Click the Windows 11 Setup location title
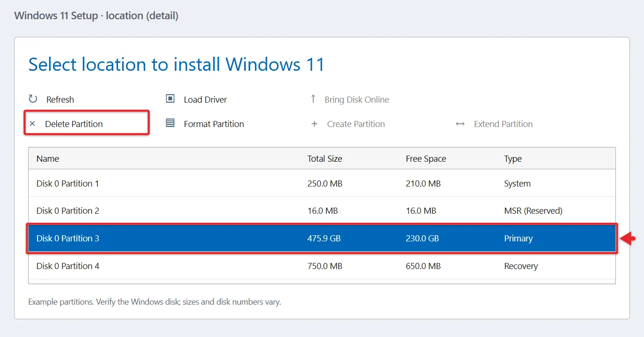 (96, 15)
